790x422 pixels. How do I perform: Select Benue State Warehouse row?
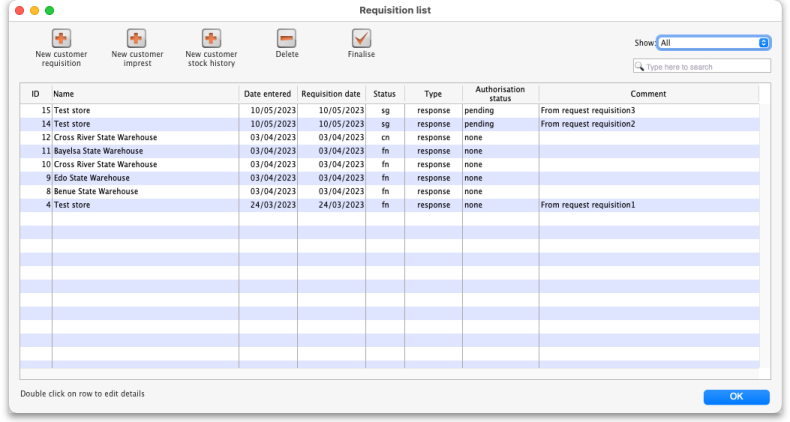[x=389, y=192]
